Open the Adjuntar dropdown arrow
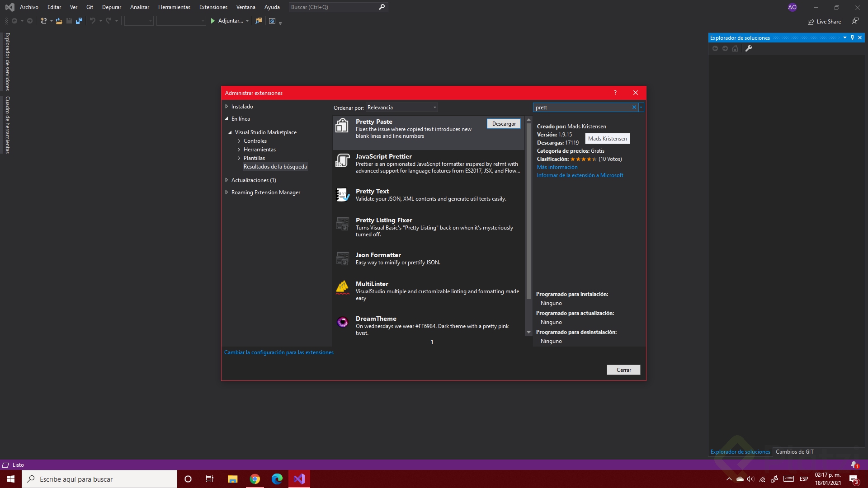This screenshot has width=868, height=488. [247, 21]
